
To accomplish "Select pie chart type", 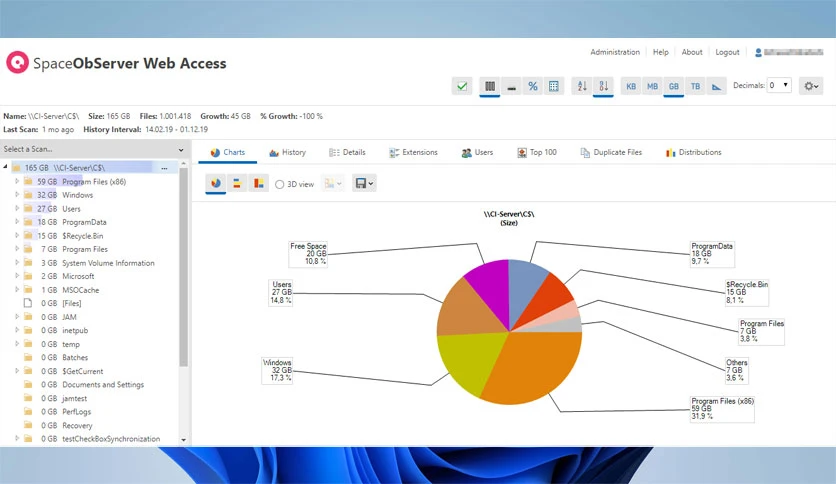I will coord(216,183).
